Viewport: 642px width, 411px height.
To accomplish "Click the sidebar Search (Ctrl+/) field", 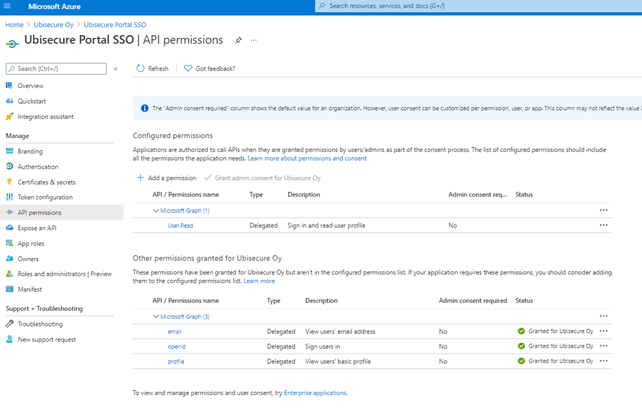I will point(56,69).
